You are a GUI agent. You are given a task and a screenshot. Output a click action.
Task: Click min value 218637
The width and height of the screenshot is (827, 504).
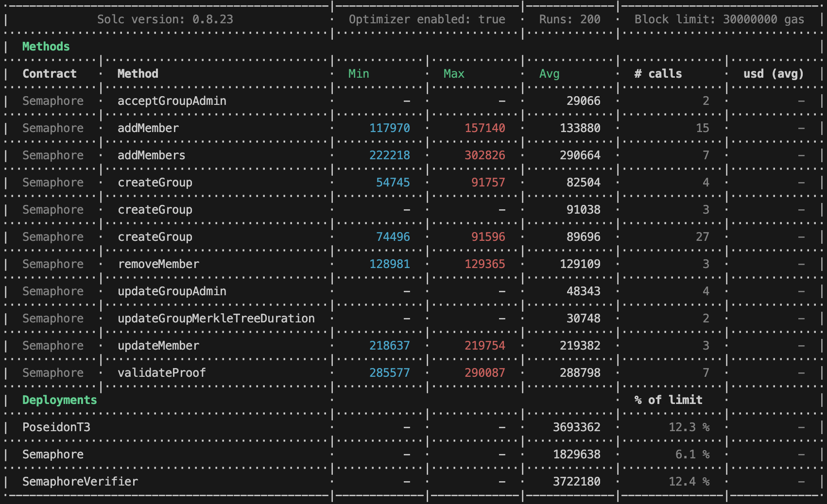tap(390, 346)
